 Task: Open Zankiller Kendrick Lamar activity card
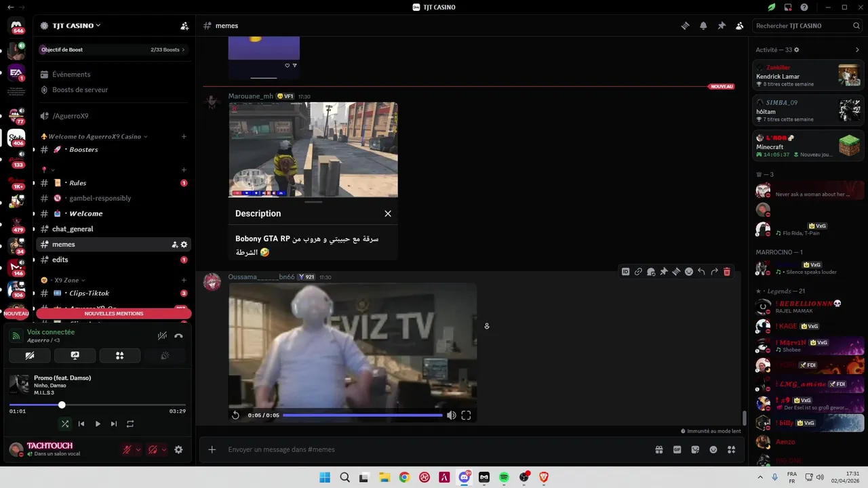(x=808, y=75)
